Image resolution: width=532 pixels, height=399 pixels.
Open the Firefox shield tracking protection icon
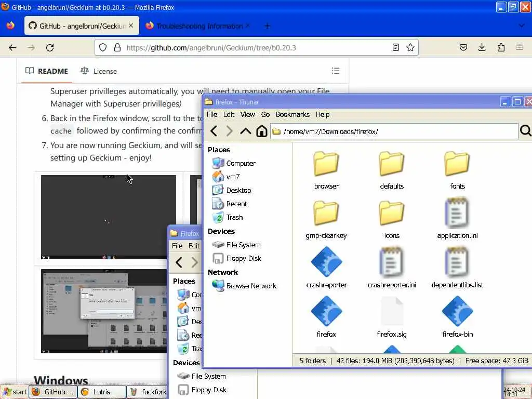pyautogui.click(x=103, y=47)
